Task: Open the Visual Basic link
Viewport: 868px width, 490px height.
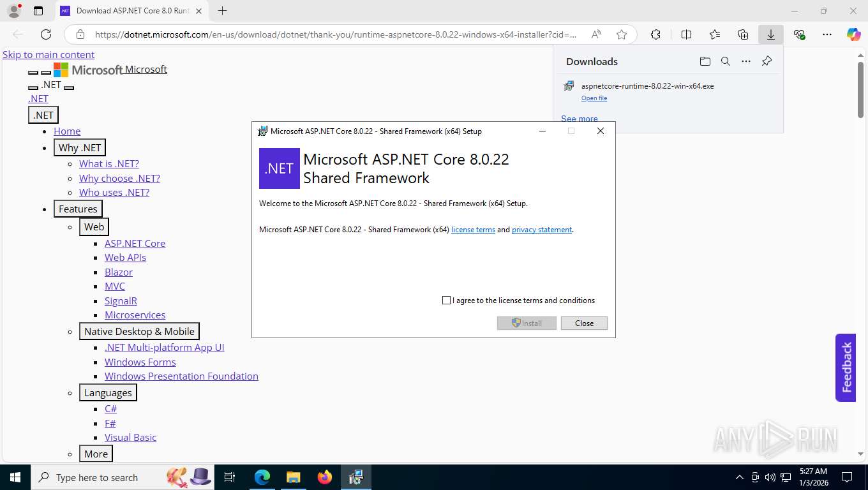Action: point(130,437)
